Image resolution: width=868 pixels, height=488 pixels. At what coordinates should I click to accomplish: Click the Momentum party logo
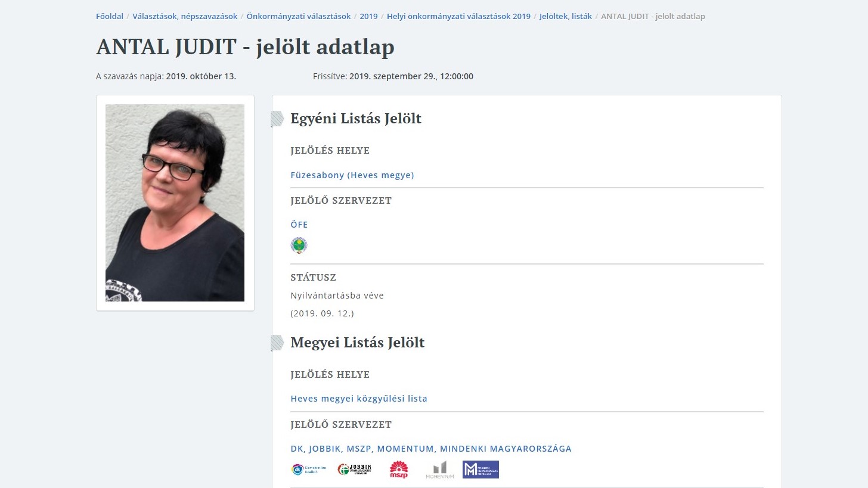click(440, 470)
